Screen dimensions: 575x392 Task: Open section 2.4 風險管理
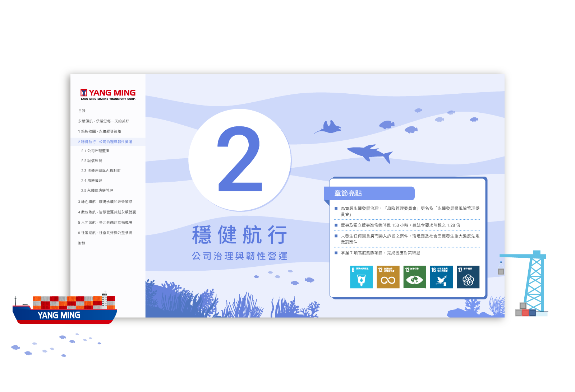pyautogui.click(x=92, y=181)
